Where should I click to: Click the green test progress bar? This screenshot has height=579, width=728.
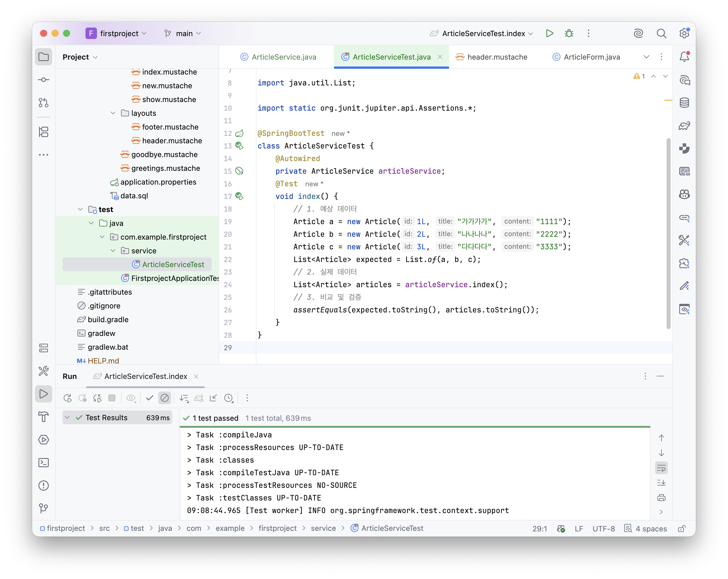pyautogui.click(x=415, y=427)
